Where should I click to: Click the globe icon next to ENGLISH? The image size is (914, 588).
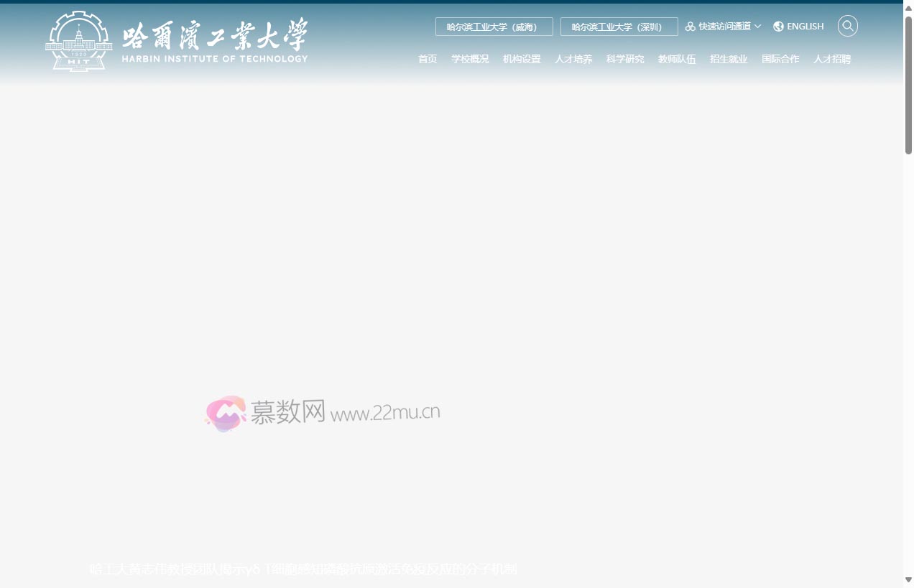coord(778,26)
